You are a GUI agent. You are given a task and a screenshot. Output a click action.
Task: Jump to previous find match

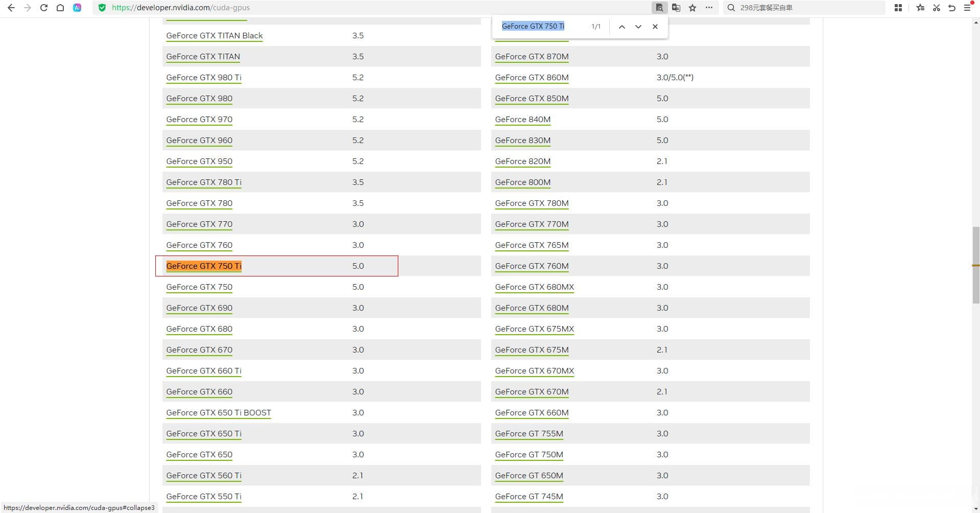(x=622, y=27)
